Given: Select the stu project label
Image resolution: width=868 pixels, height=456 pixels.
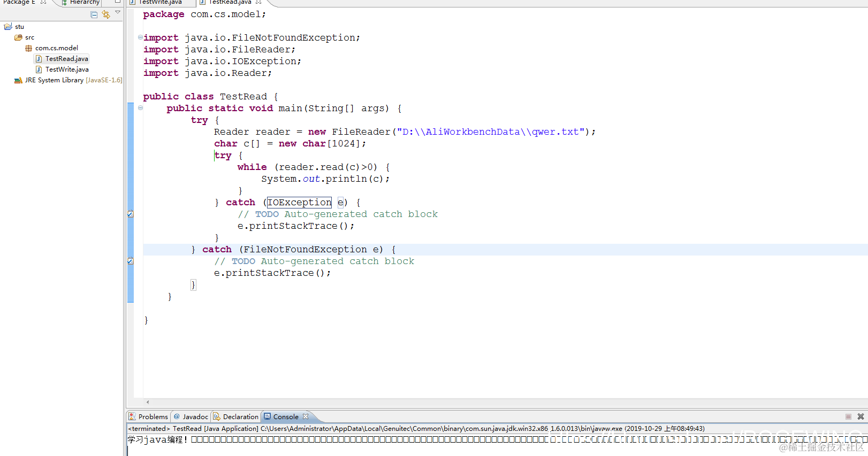Looking at the screenshot, I should [19, 27].
